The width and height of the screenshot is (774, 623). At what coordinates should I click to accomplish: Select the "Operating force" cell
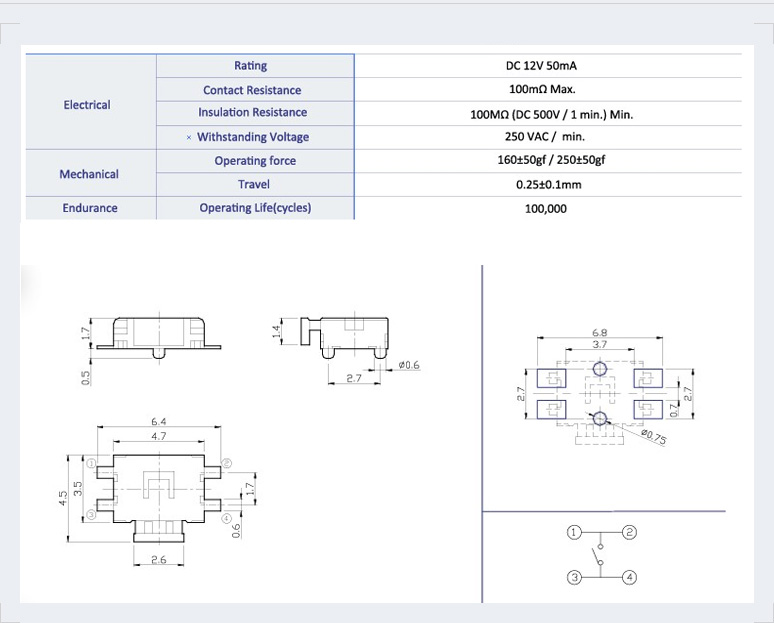255,161
